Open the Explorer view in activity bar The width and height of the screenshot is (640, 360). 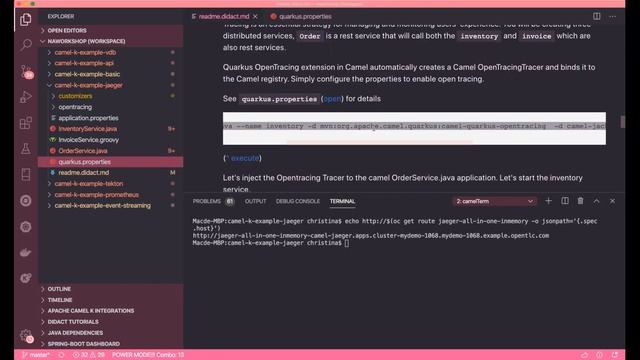click(x=26, y=19)
